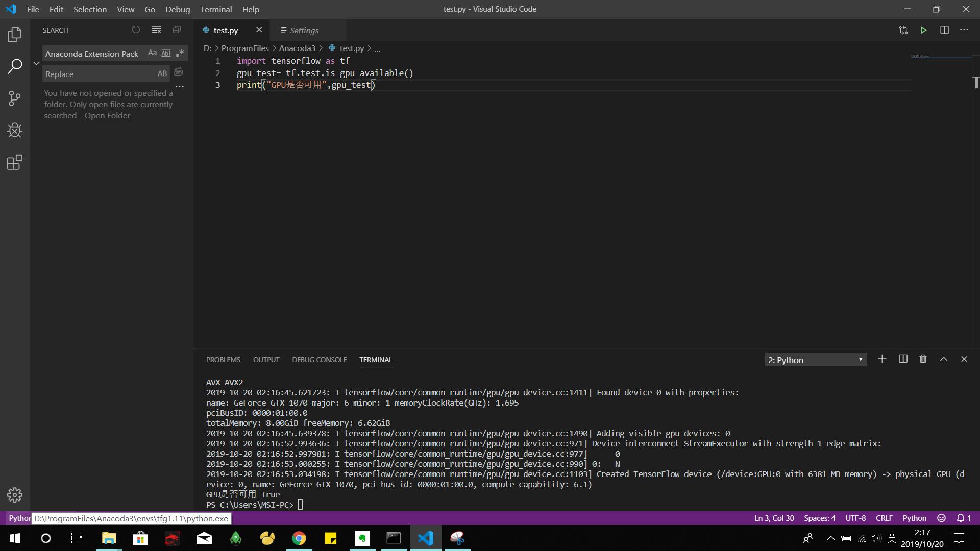This screenshot has width=980, height=551.
Task: Open Windows Start menu
Action: [x=15, y=538]
